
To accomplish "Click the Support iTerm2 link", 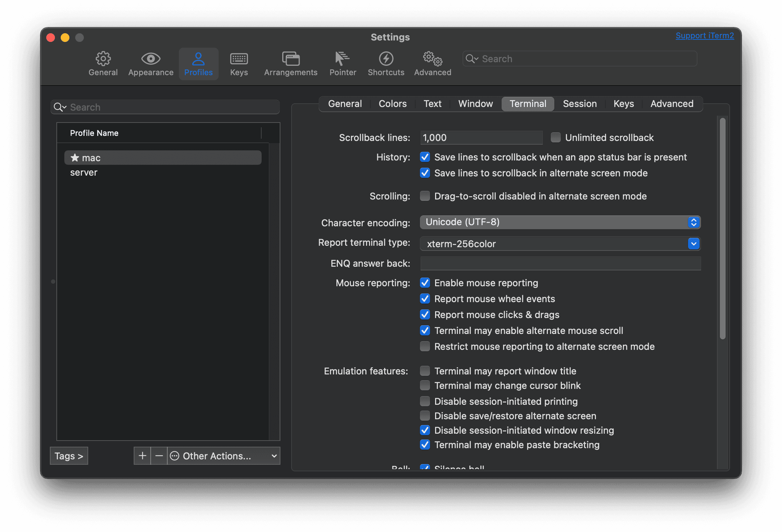I will (x=705, y=36).
